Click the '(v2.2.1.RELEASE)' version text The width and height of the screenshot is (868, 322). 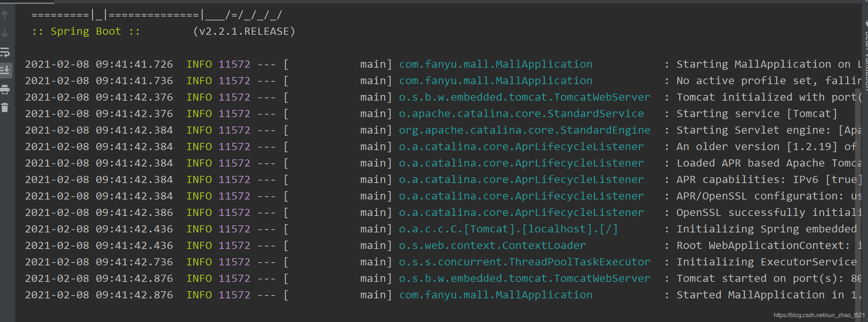[244, 32]
